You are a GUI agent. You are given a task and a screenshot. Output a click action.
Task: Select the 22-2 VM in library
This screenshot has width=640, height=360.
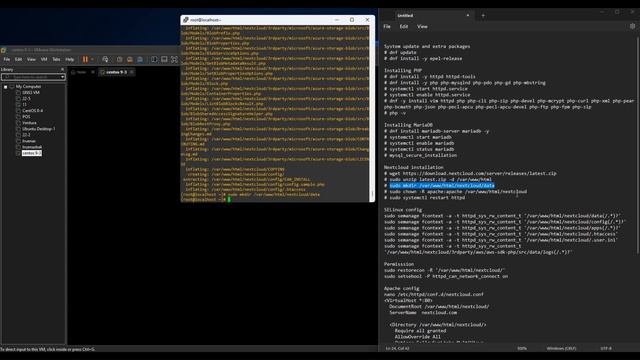[26, 135]
